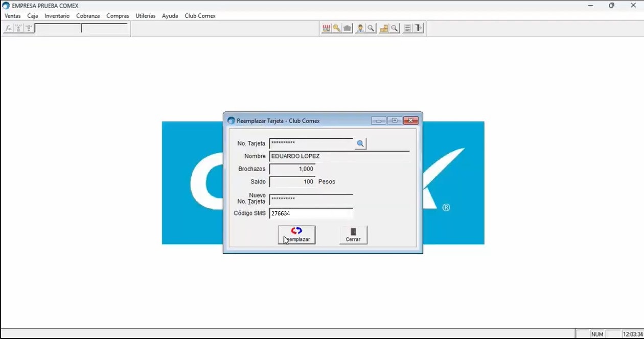Click the fx function icon
The image size is (644, 339).
click(x=8, y=29)
